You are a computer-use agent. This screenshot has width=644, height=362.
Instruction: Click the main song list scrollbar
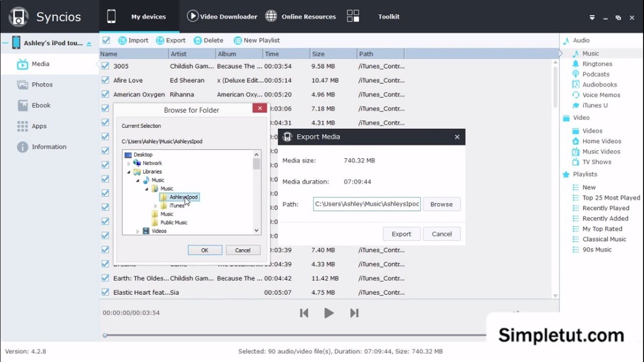click(x=555, y=86)
